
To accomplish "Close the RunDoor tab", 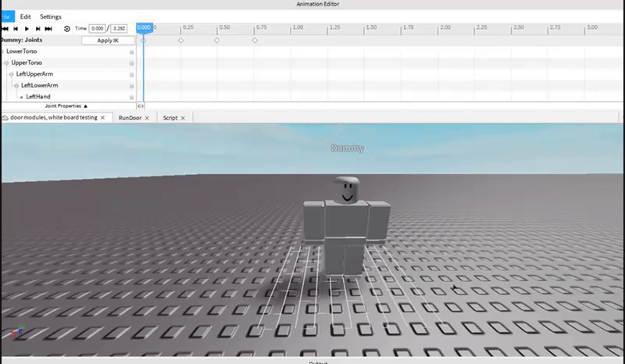I will pyautogui.click(x=147, y=118).
